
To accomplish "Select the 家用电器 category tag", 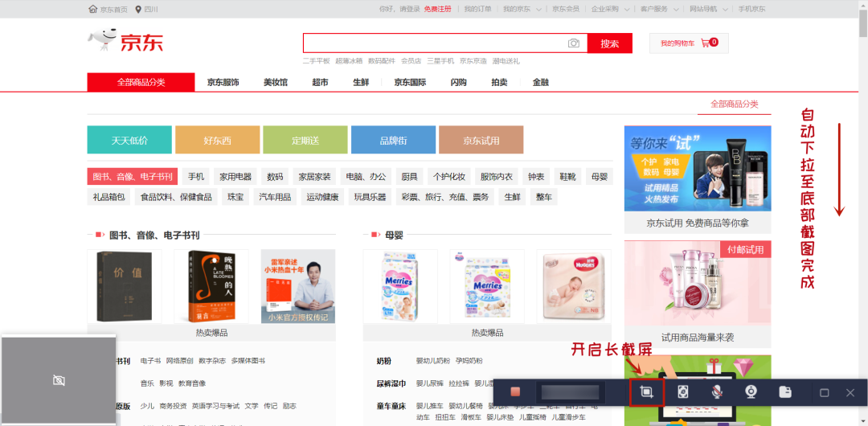I will [x=235, y=177].
